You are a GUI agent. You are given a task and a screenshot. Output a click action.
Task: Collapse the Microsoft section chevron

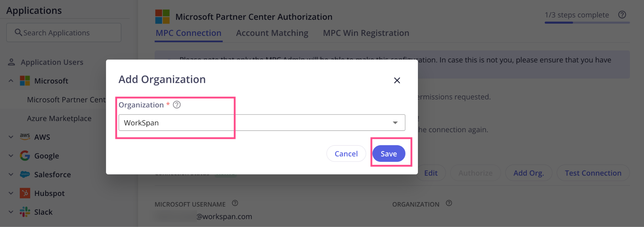tap(11, 81)
